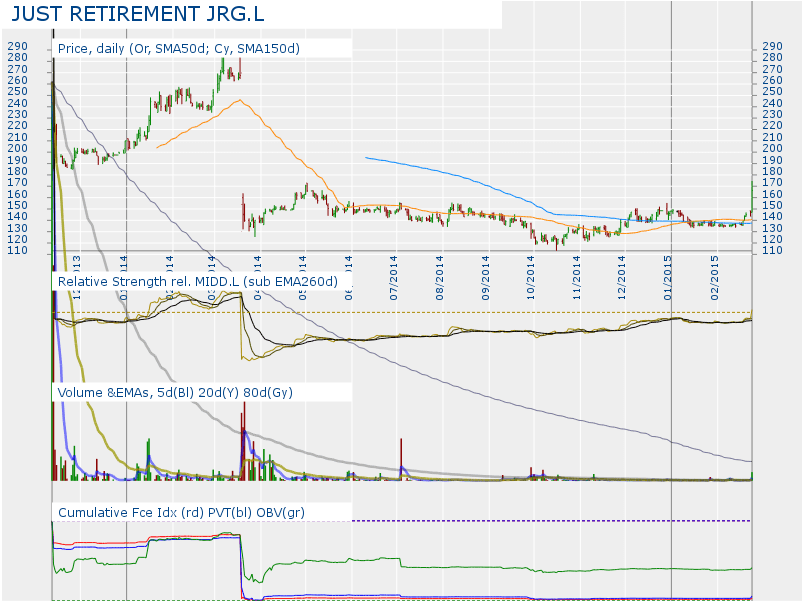Click the 150 value on right price axis
The height and width of the screenshot is (601, 802).
(772, 205)
